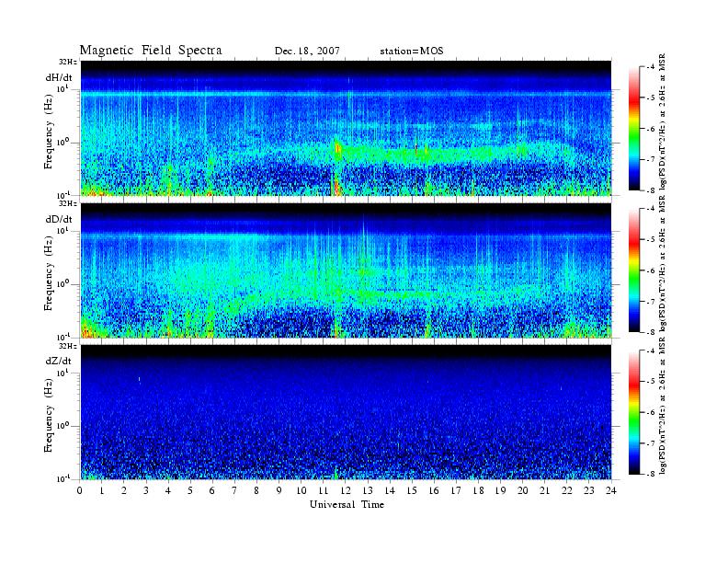This screenshot has height=563, width=728.
Task: Click the 'dD/dt' panel label
Action: pos(59,219)
